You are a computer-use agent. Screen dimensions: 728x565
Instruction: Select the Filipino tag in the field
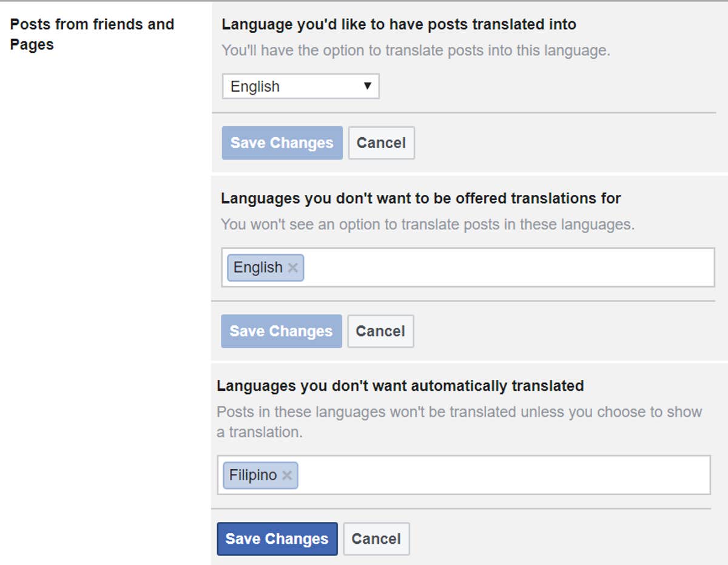pyautogui.click(x=255, y=475)
